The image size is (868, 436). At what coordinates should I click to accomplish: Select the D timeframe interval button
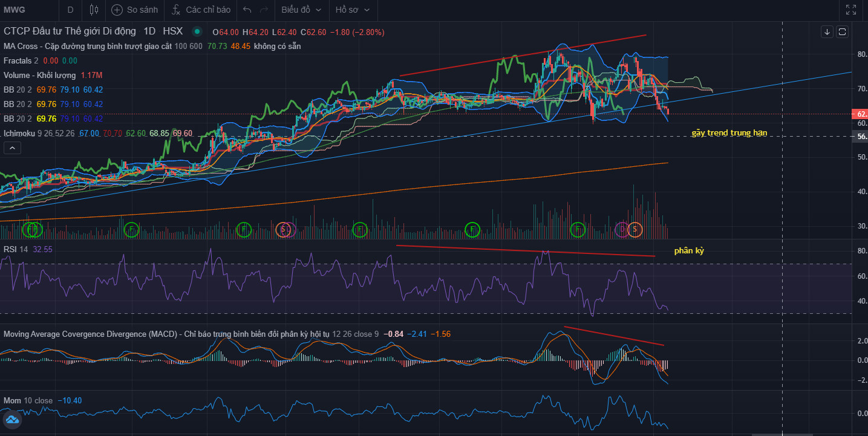click(71, 10)
